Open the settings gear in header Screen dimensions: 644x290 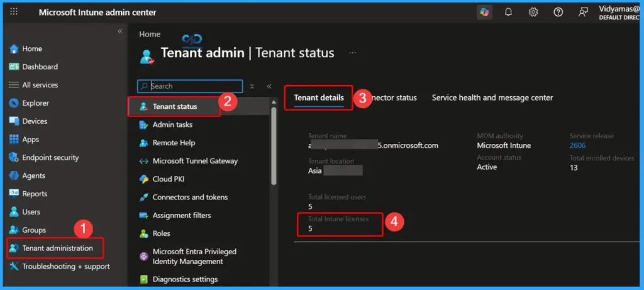pos(533,13)
